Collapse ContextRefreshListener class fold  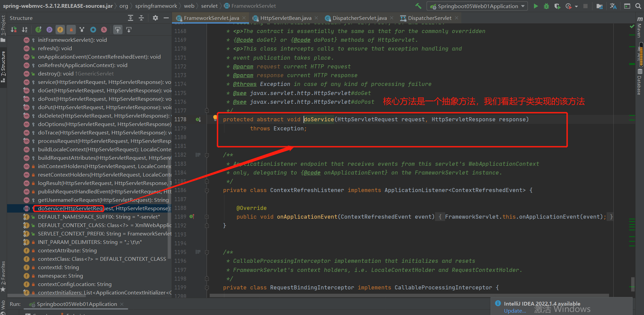[x=207, y=190]
